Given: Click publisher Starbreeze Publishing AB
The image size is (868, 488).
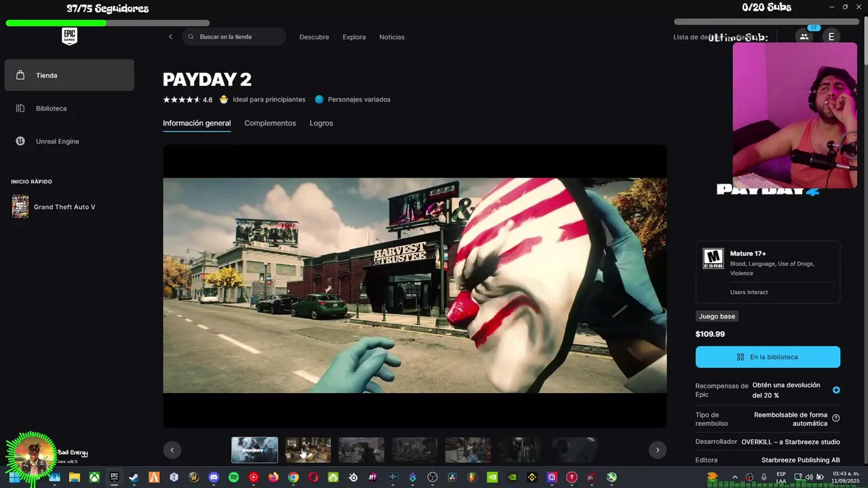Looking at the screenshot, I should (x=801, y=460).
